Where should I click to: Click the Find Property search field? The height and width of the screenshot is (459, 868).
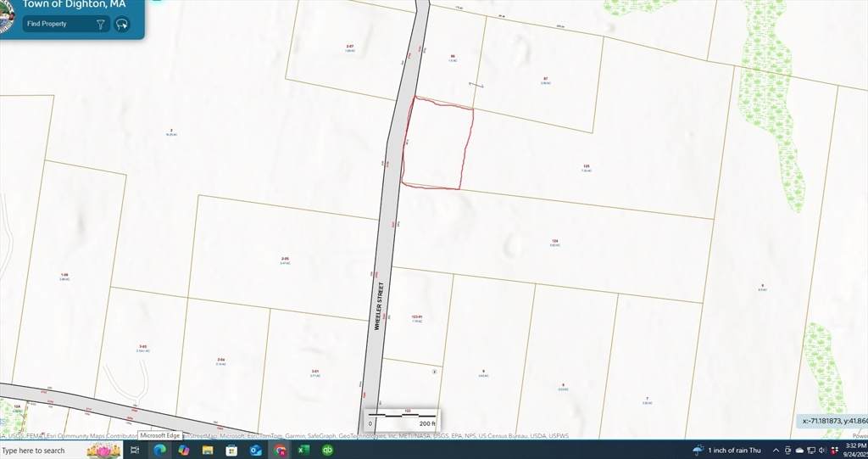click(56, 25)
